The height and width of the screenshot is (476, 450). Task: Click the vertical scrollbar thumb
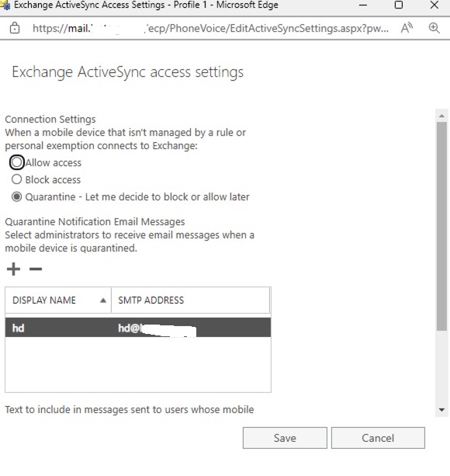pos(441,226)
